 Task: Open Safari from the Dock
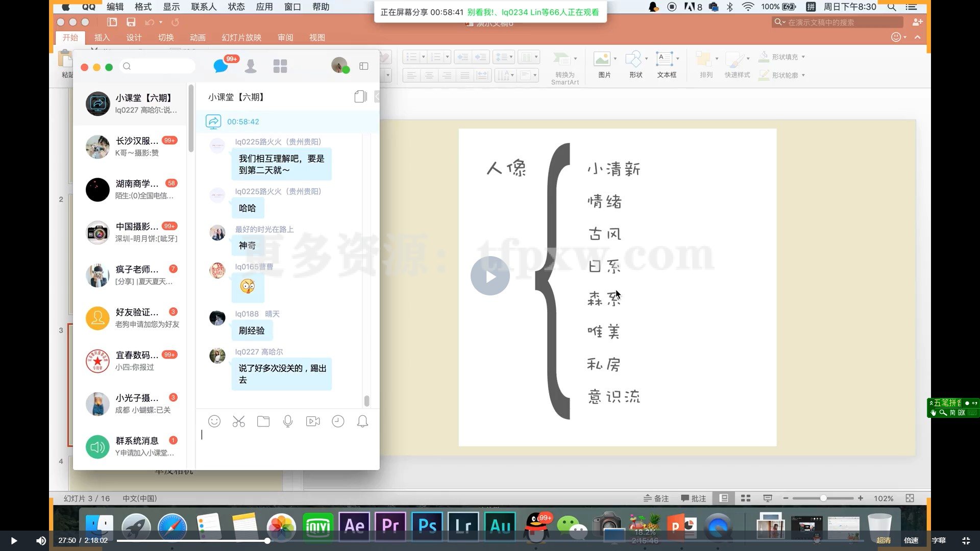(172, 528)
